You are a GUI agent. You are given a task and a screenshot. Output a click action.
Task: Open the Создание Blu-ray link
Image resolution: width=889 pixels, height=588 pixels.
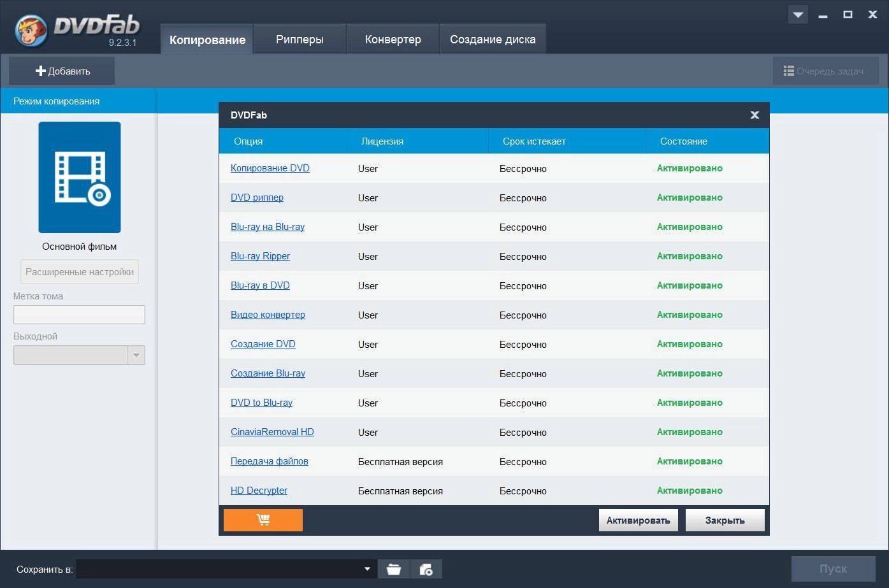click(x=268, y=373)
